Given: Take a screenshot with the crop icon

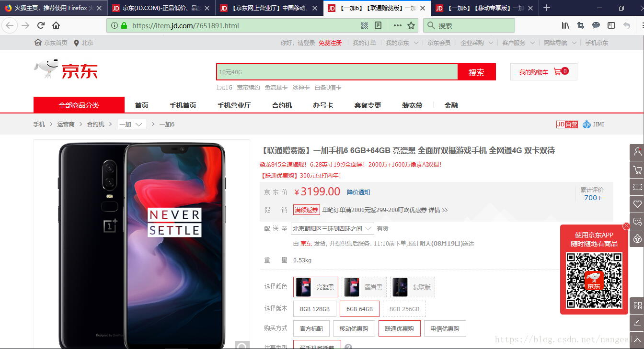Looking at the screenshot, I should tap(581, 25).
